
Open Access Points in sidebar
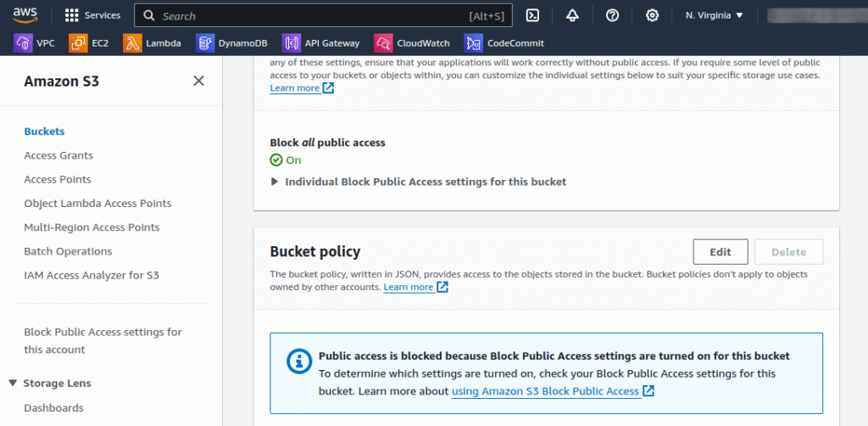pyautogui.click(x=58, y=180)
